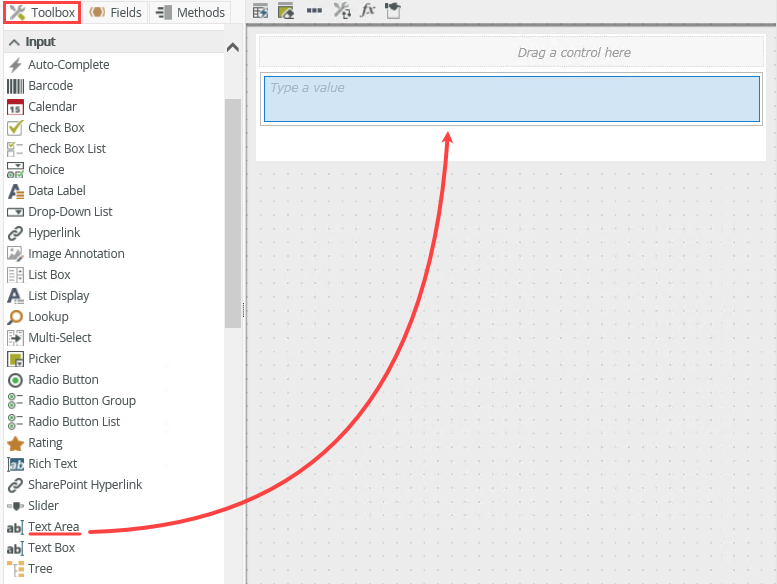Click the 'Text Area' label
Screen dimensions: 777x584
coord(54,527)
